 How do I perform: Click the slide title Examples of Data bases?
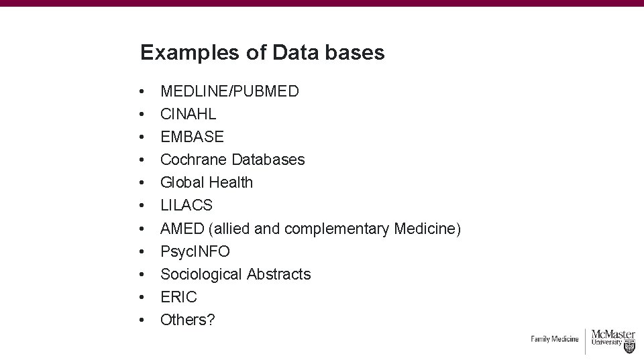click(x=262, y=53)
